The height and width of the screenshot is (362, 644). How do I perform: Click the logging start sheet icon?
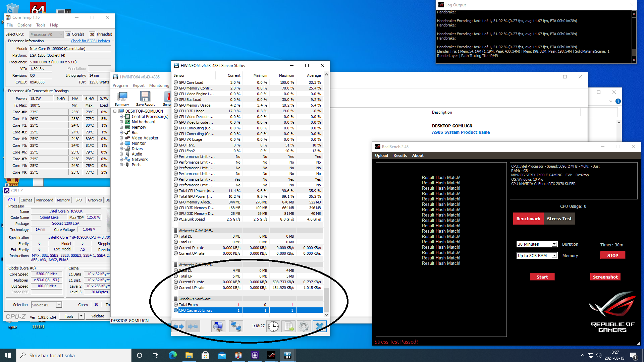click(288, 326)
